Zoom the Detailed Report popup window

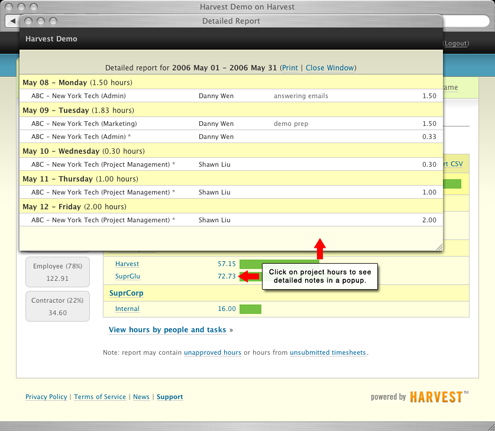pos(53,21)
